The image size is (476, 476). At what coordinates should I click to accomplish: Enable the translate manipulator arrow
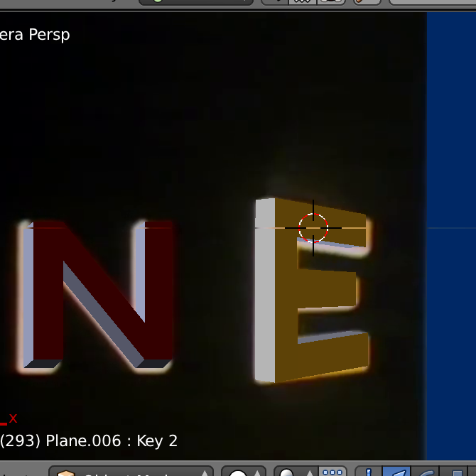[397, 473]
